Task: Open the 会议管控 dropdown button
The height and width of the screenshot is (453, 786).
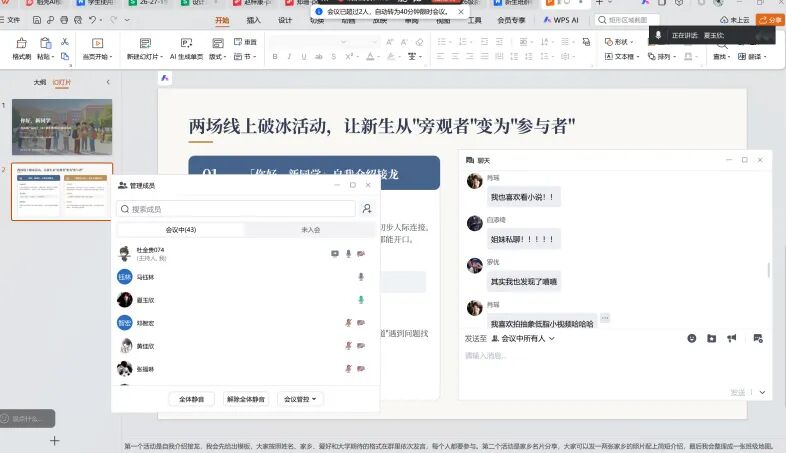Action: 300,399
